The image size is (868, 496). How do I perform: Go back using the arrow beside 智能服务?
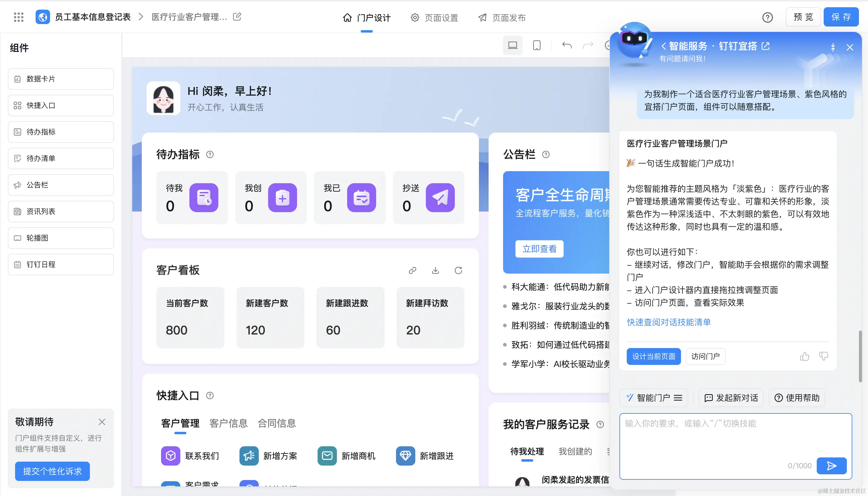coord(664,46)
